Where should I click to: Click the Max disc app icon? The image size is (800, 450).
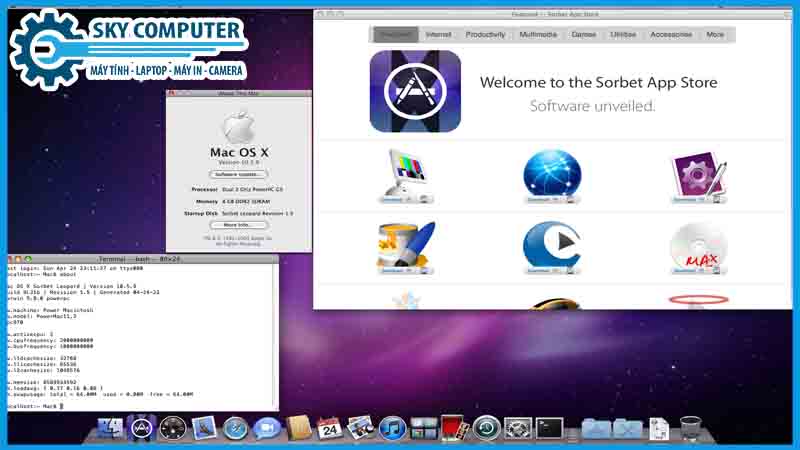698,244
